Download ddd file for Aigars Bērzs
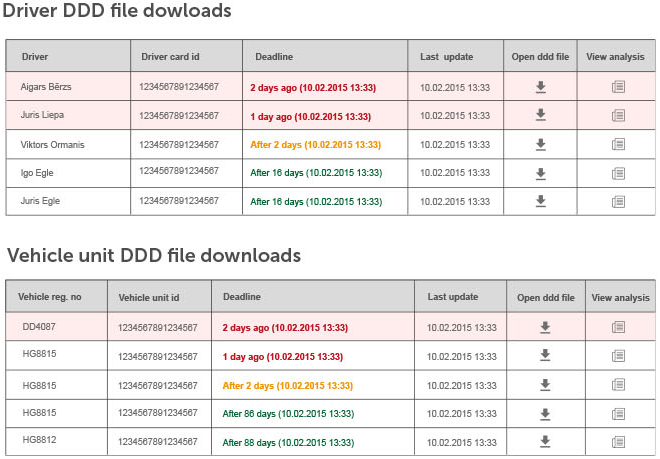This screenshot has width=660, height=459. [540, 87]
